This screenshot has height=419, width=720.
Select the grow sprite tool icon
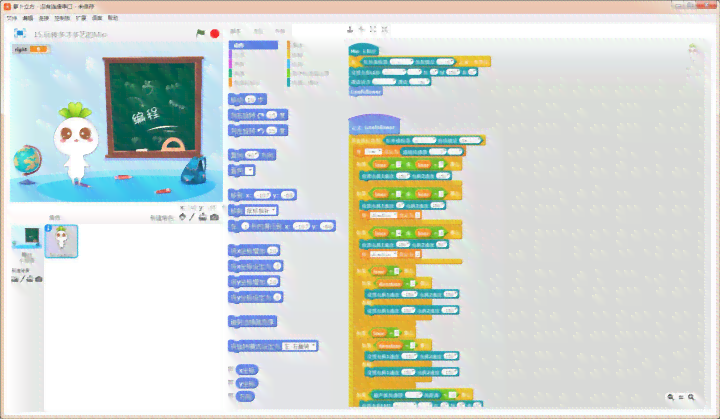[373, 29]
